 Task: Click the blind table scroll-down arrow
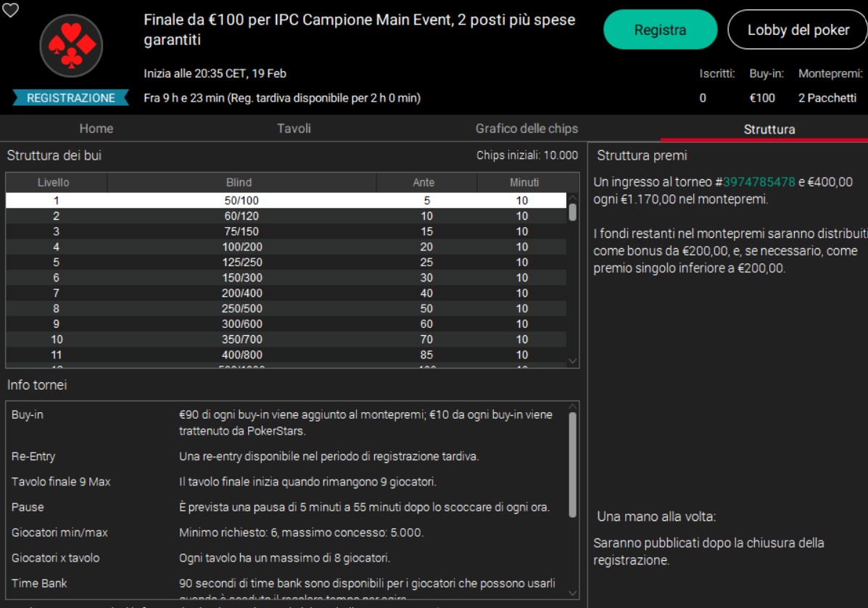point(573,361)
